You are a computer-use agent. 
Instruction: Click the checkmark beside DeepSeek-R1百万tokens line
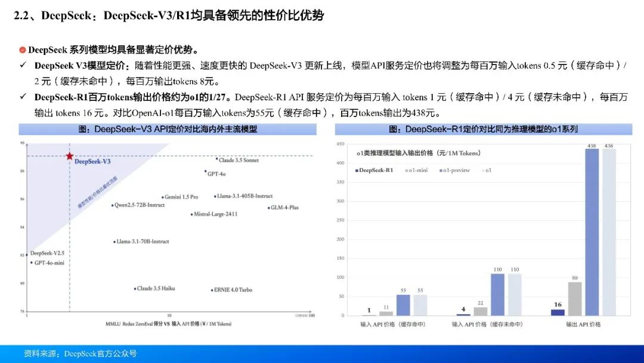coord(23,97)
